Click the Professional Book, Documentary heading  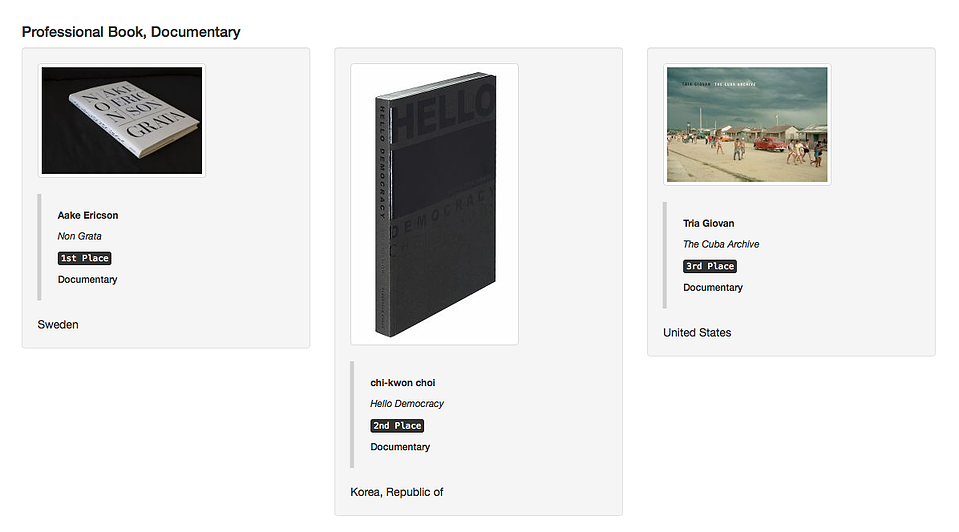131,32
